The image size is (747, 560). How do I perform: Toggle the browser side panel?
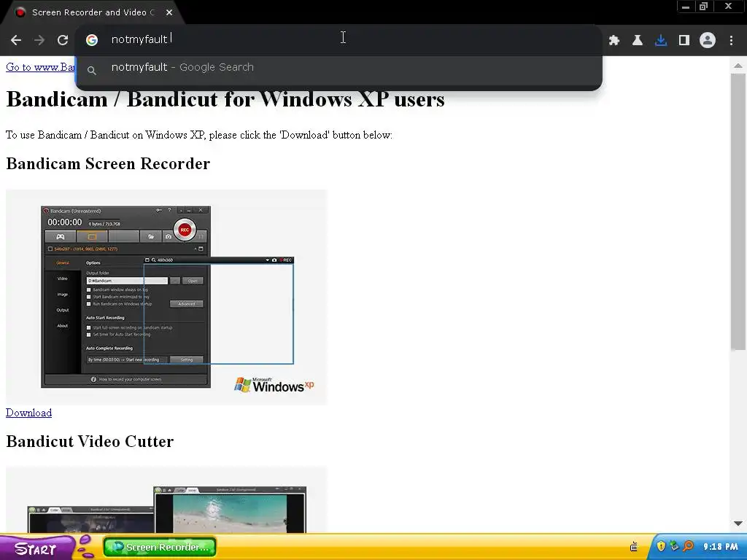(684, 40)
